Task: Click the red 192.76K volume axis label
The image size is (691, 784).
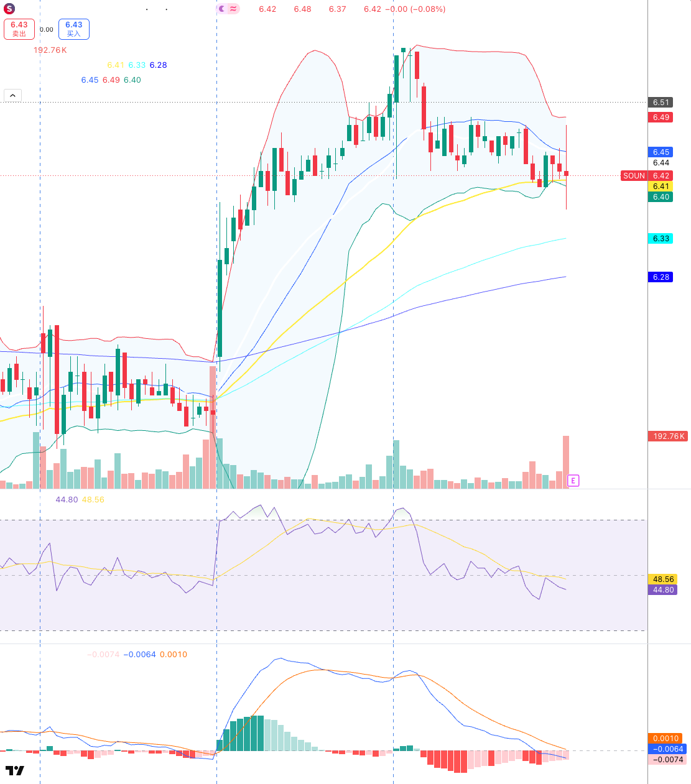Action: (669, 436)
